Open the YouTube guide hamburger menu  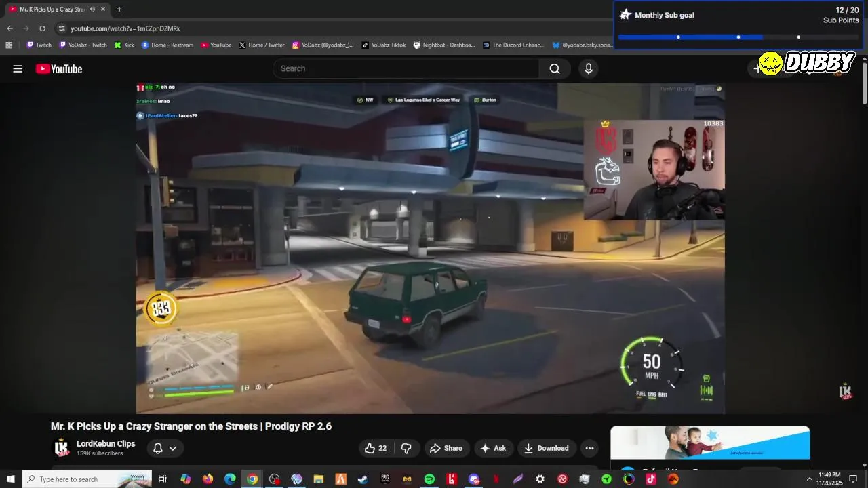(18, 68)
